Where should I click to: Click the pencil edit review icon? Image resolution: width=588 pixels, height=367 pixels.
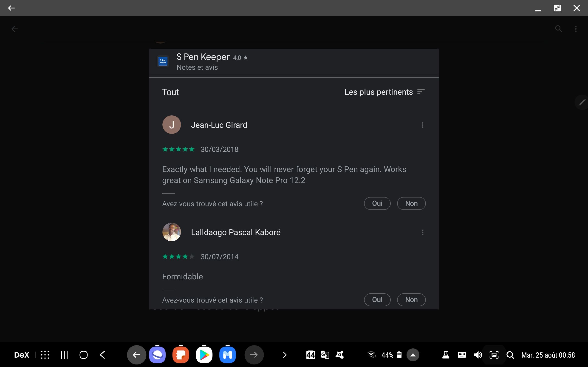(x=582, y=102)
